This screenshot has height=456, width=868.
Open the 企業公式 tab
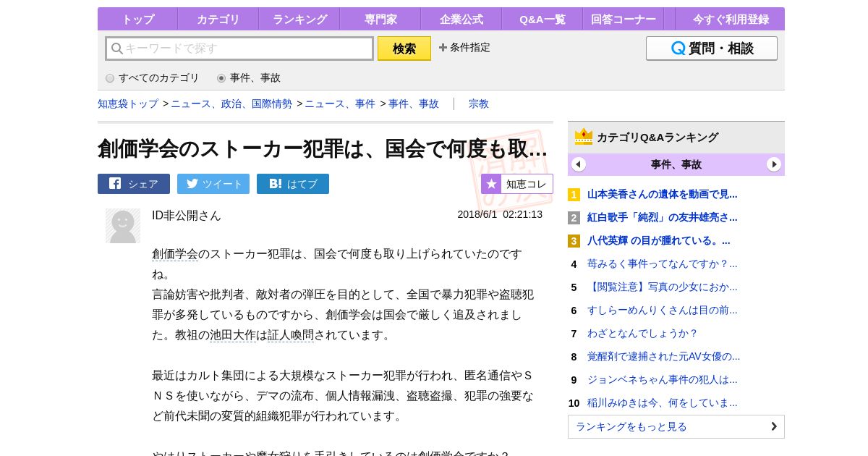click(x=461, y=20)
